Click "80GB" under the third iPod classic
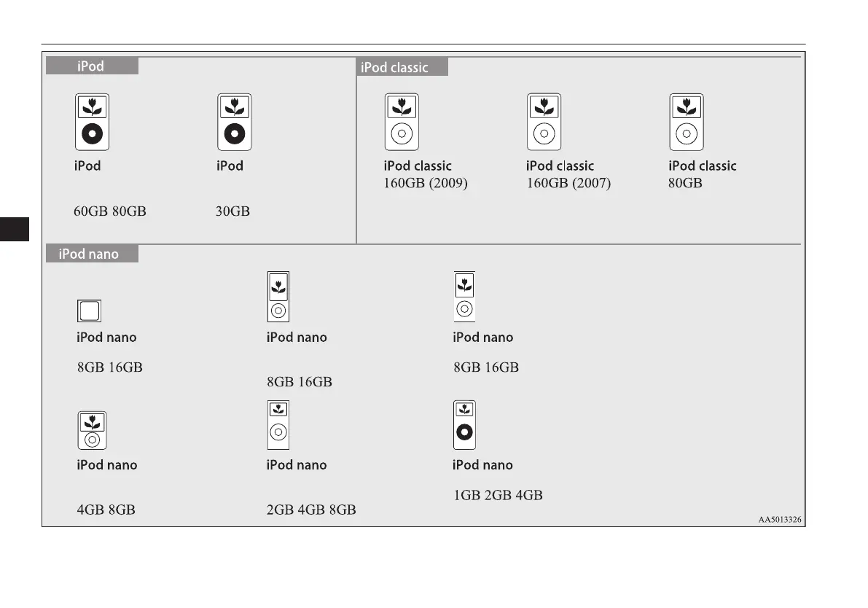Image resolution: width=868 pixels, height=608 pixels. [685, 183]
